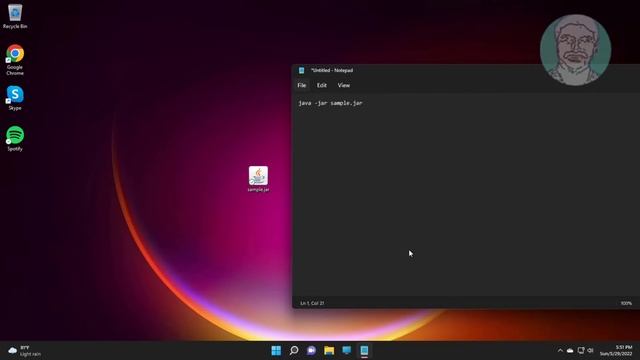Open the clock and date flyout
This screenshot has width=640, height=360.
click(616, 351)
